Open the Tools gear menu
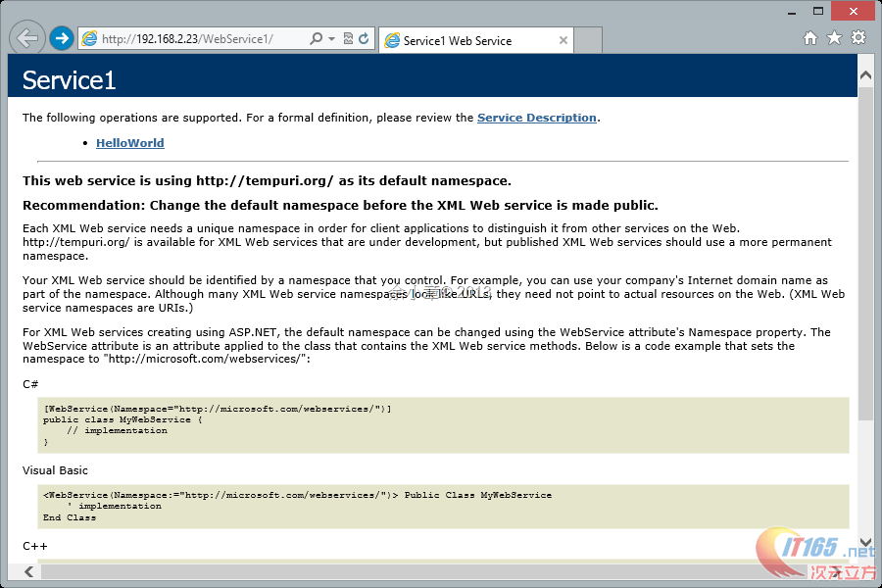 [x=858, y=37]
